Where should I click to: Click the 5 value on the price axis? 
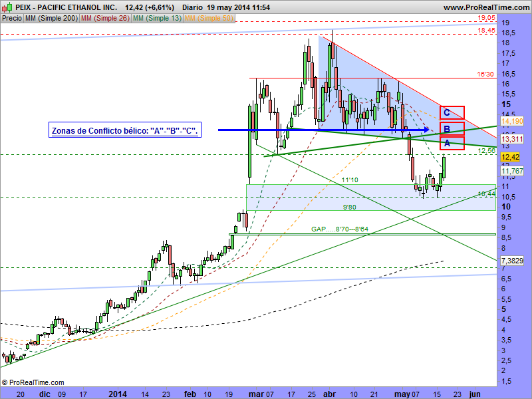[x=504, y=309]
